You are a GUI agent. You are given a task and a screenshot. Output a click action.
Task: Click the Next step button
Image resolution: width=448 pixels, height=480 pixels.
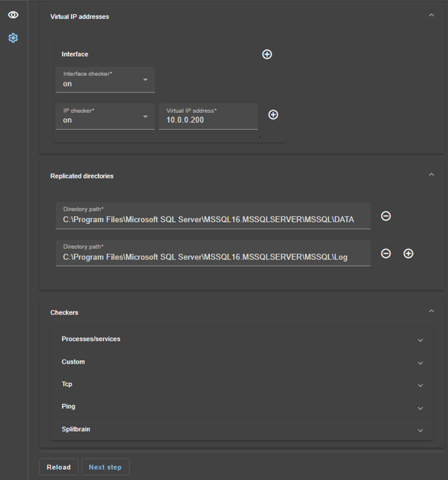pyautogui.click(x=105, y=467)
